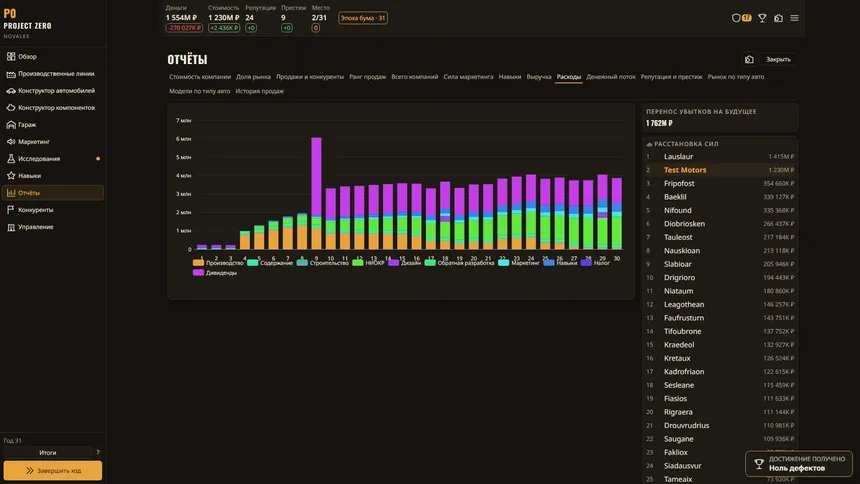Image resolution: width=860 pixels, height=484 pixels.
Task: Toggle the Дивиденды series in chart legend
Action: point(215,273)
